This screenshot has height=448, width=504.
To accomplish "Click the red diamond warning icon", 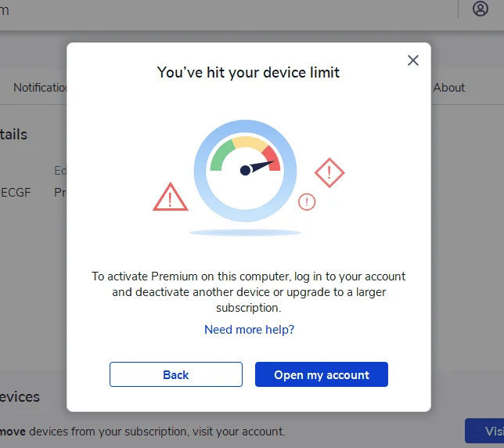I will [329, 173].
